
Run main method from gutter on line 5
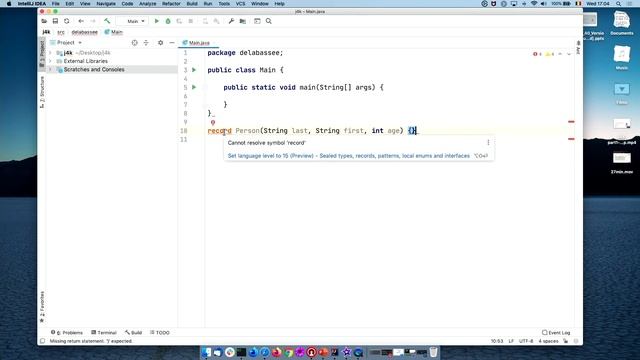click(x=194, y=87)
